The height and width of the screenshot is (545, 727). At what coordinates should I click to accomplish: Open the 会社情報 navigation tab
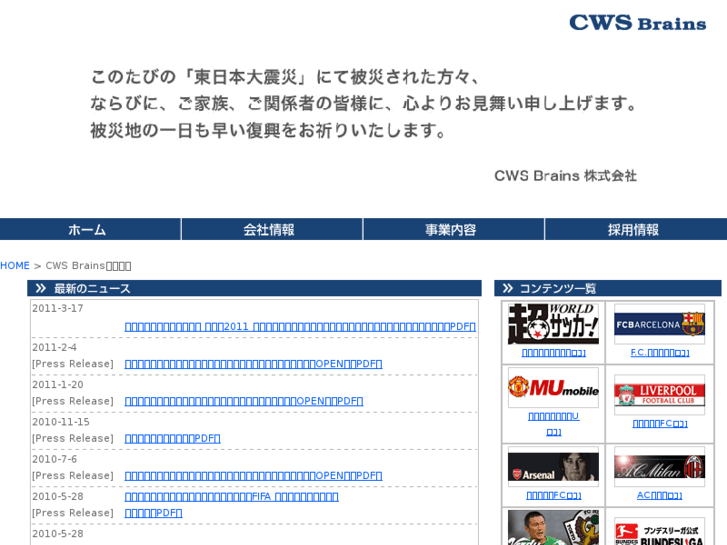[x=272, y=229]
